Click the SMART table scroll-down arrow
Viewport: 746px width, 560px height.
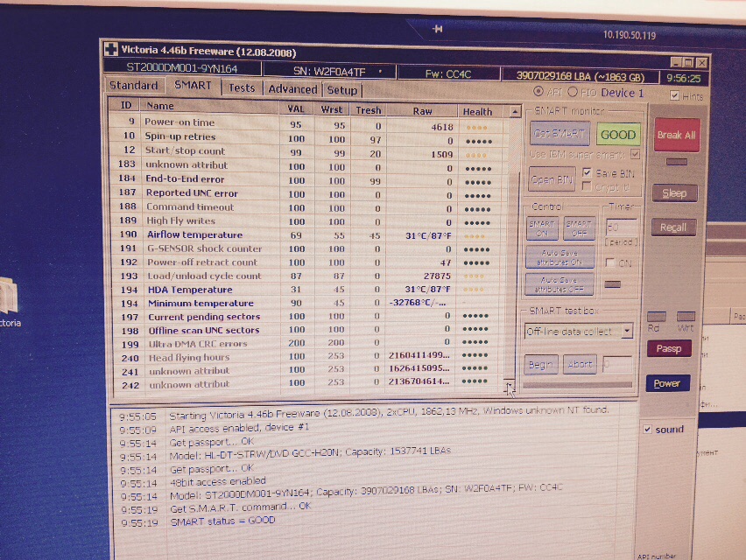click(x=509, y=386)
